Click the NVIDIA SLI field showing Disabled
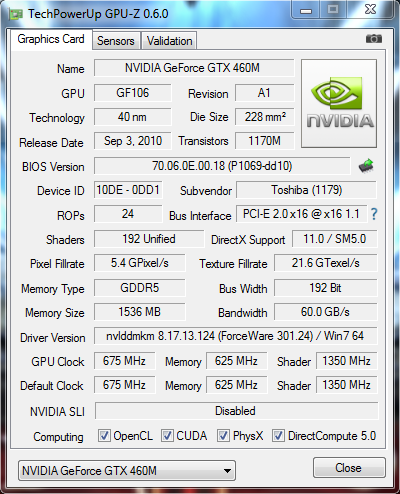Viewport: 400px width, 494px height. (237, 411)
